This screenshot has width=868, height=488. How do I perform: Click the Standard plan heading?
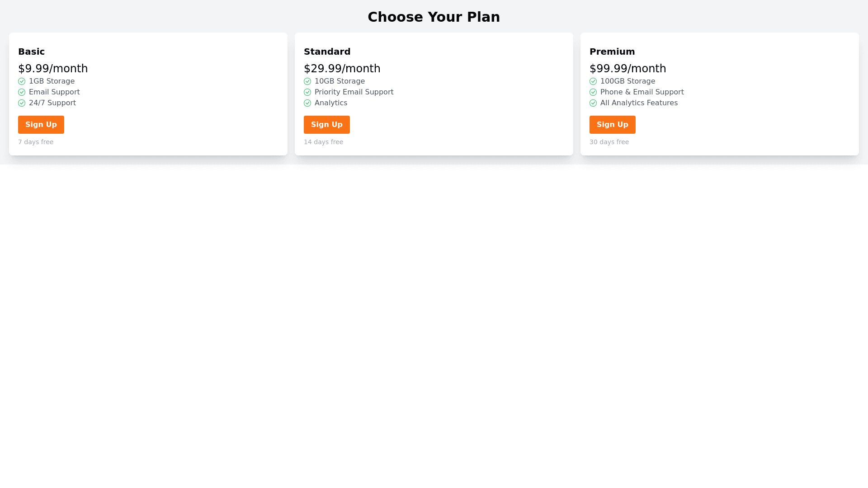pos(327,52)
